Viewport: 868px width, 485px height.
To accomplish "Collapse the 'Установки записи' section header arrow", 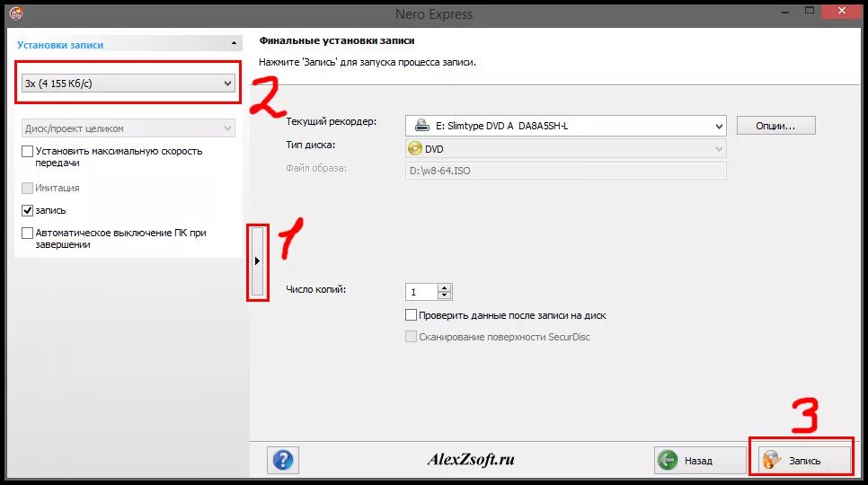I will pyautogui.click(x=234, y=43).
